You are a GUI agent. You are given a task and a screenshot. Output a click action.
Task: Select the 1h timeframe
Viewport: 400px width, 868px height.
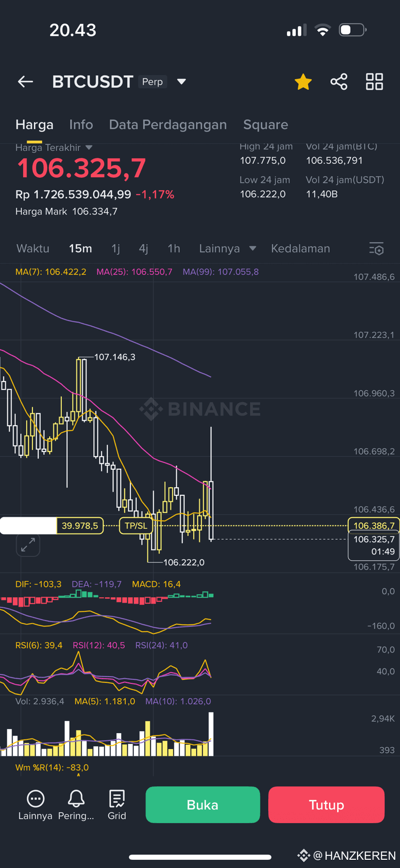click(x=174, y=248)
